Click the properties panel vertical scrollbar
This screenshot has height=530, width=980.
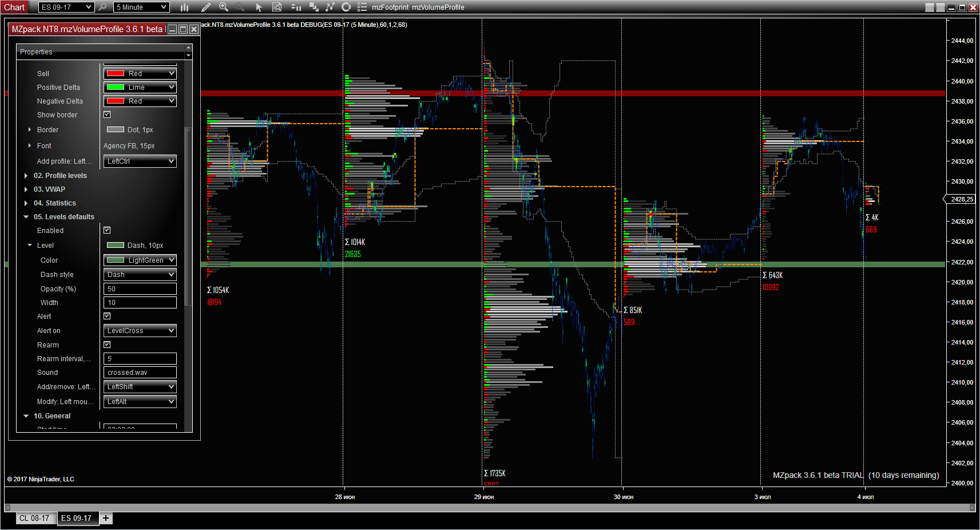[x=188, y=216]
